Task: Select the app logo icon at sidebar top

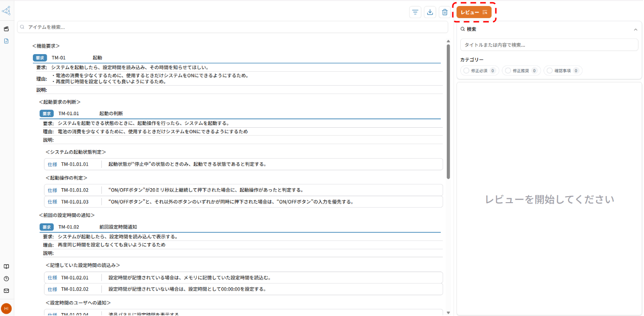Action: (6, 10)
